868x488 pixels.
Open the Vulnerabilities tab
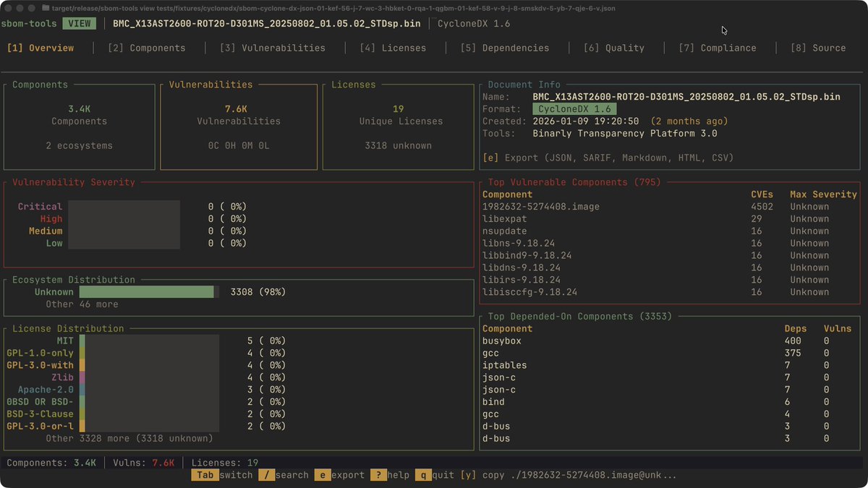(x=273, y=48)
